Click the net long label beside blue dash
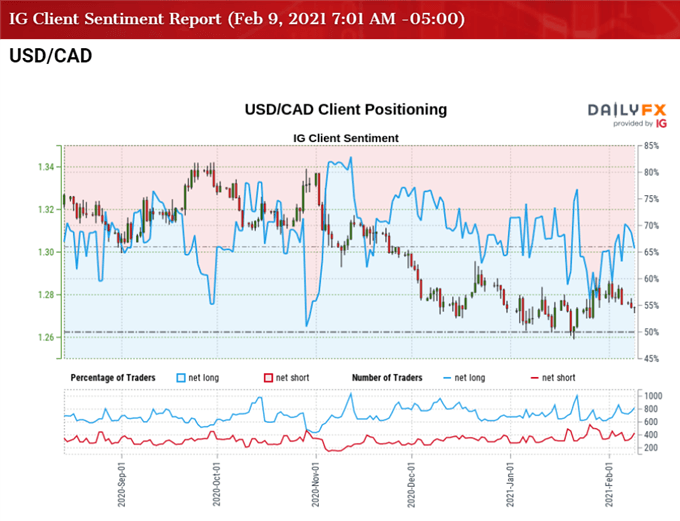680x521 pixels. tap(470, 378)
